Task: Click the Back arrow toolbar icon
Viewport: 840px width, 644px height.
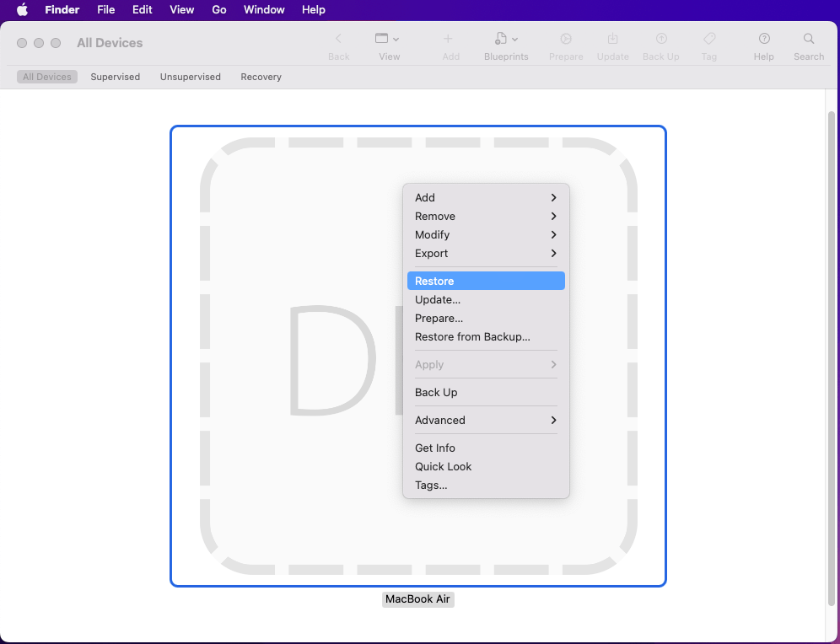Action: [338, 39]
